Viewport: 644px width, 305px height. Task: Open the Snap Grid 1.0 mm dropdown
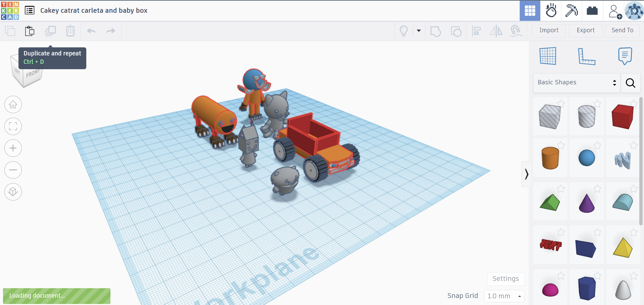[504, 296]
